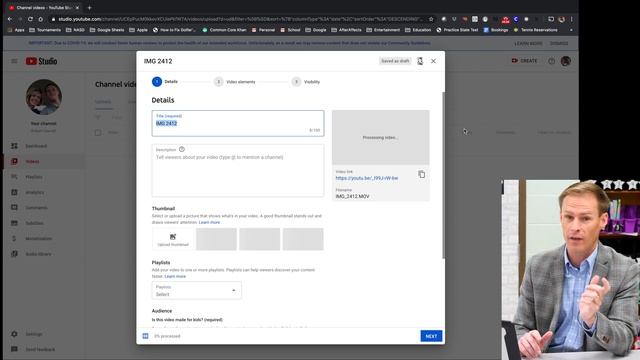
Task: Open the Entertainment bookmark folder
Action: pos(383,30)
